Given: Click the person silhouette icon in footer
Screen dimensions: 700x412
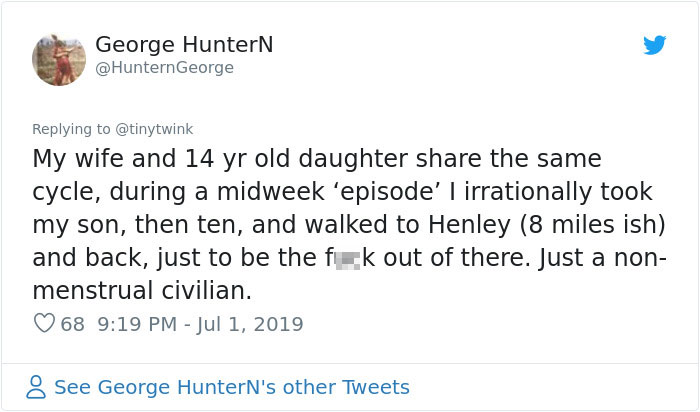Looking at the screenshot, I should [36, 387].
